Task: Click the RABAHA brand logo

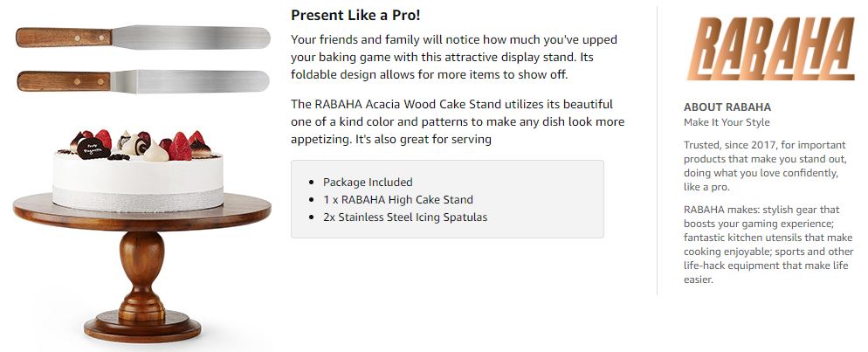Action: (x=770, y=49)
